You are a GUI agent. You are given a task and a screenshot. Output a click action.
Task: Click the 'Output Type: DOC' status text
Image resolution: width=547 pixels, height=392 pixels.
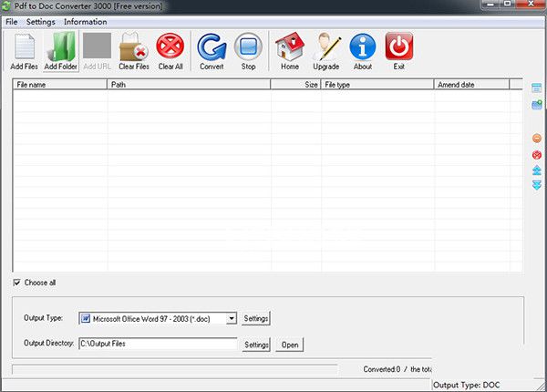coord(467,385)
